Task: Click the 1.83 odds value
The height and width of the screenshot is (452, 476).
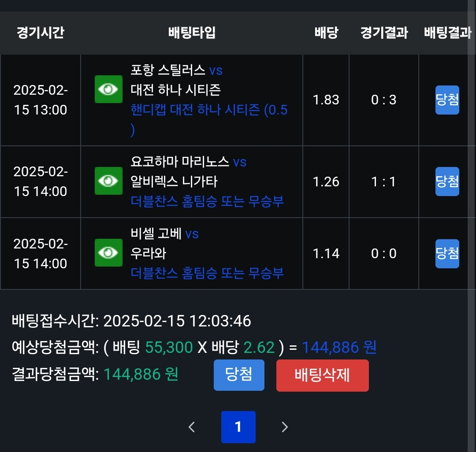Action: coord(326,100)
